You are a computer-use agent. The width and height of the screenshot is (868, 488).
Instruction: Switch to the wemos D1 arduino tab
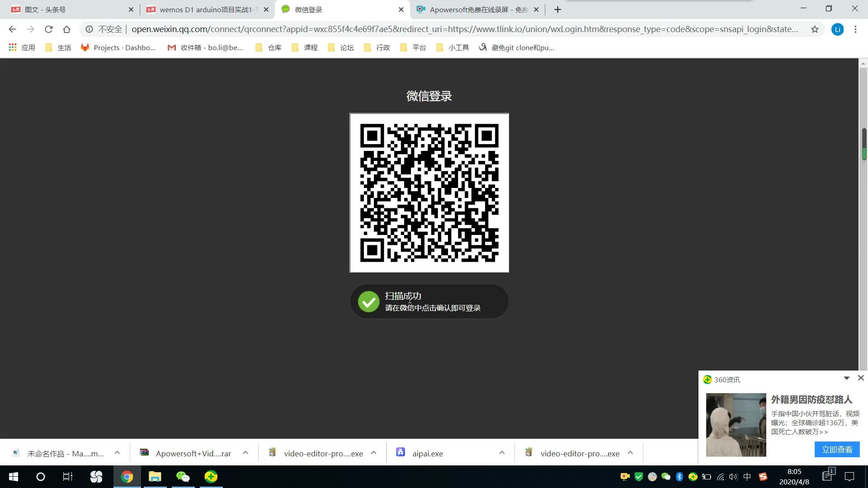[x=206, y=9]
